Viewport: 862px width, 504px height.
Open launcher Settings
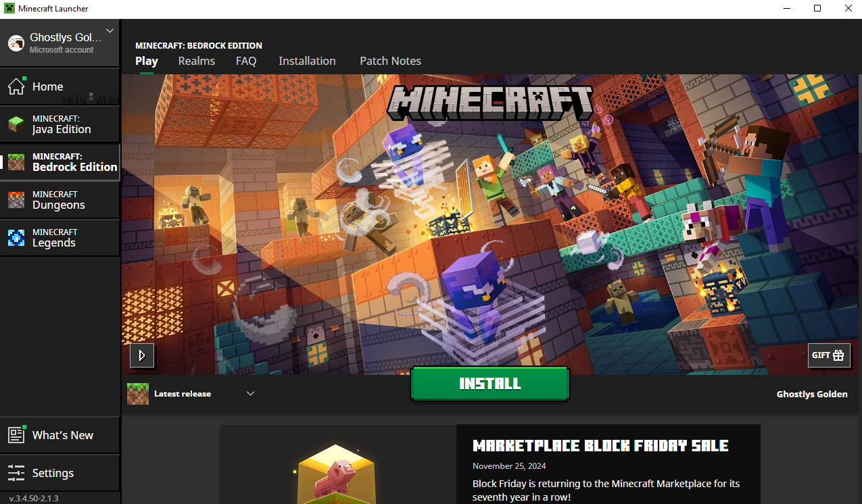click(60, 473)
